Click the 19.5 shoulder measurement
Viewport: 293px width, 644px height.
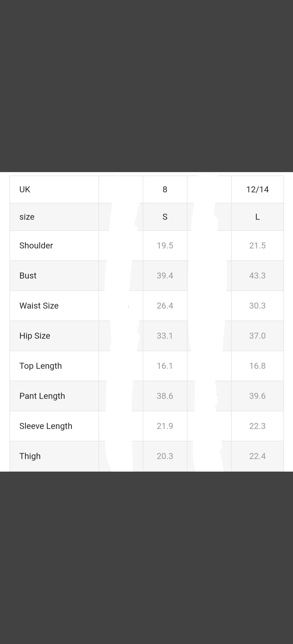165,246
